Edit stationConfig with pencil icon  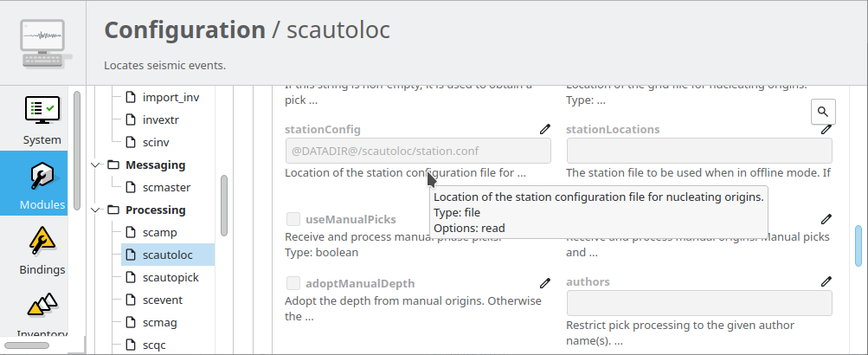pyautogui.click(x=545, y=129)
